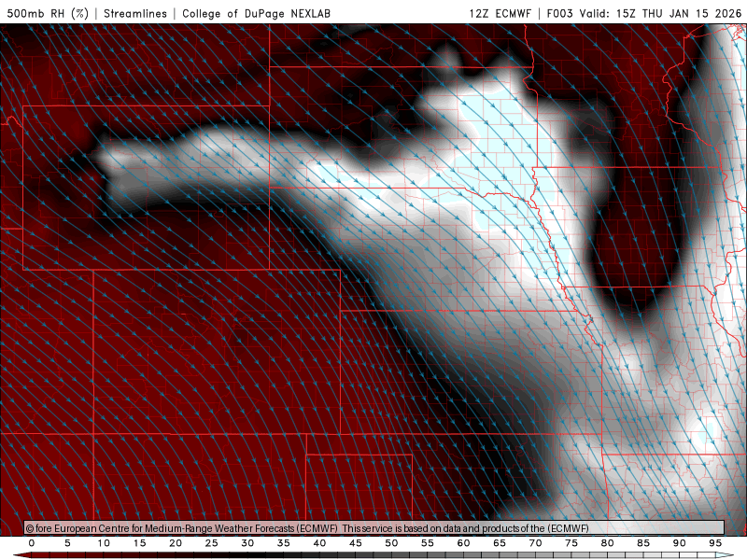Select the "75" label on the RH scale
747x560 pixels.
point(571,543)
